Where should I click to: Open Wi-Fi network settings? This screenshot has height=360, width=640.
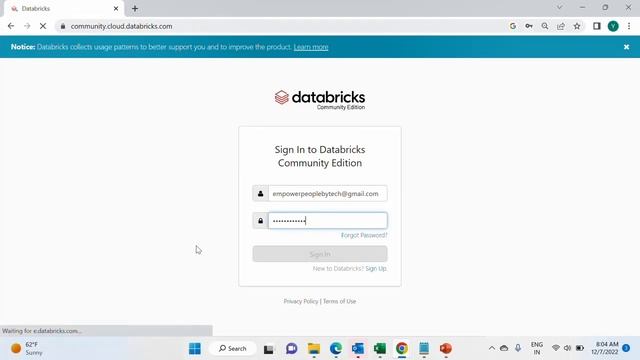point(556,348)
